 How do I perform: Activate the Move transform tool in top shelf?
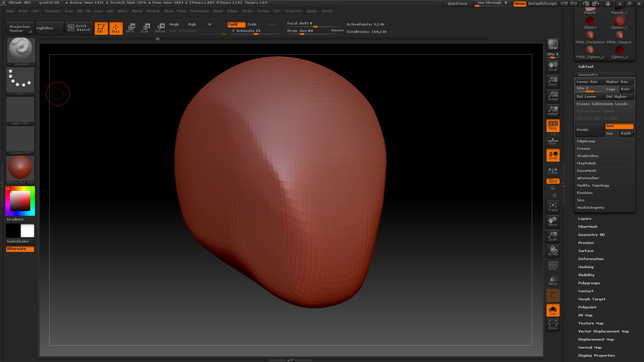tap(130, 28)
